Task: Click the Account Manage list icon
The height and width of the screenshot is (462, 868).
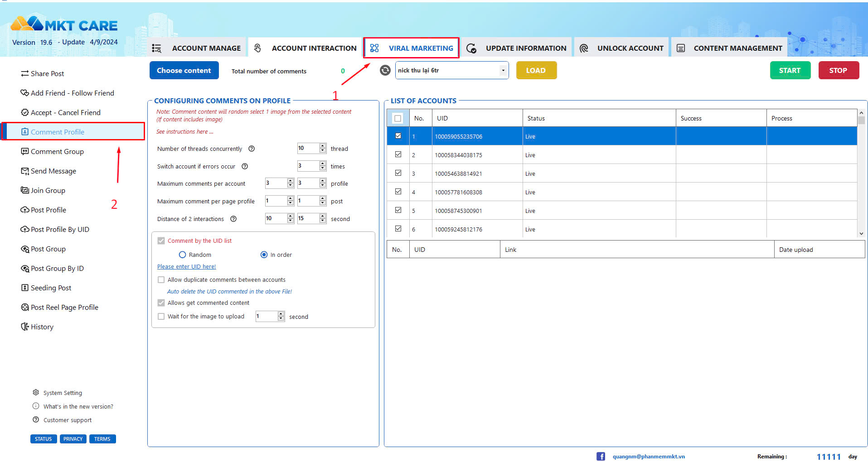Action: 156,48
